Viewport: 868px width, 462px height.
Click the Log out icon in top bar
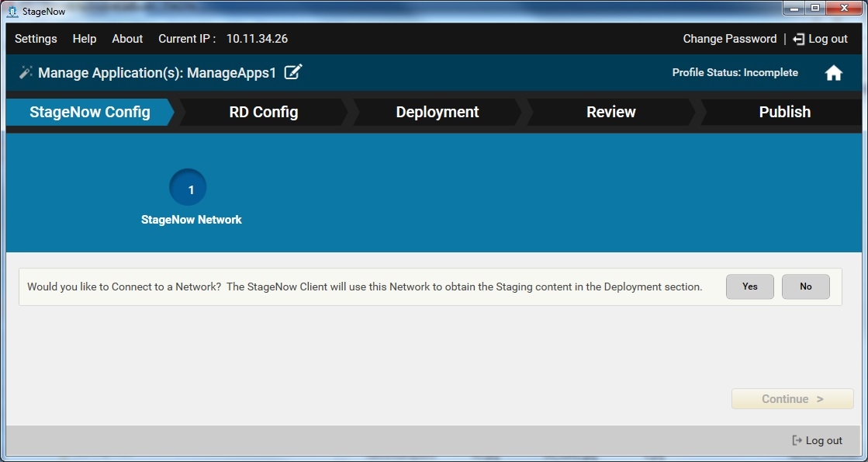[799, 39]
